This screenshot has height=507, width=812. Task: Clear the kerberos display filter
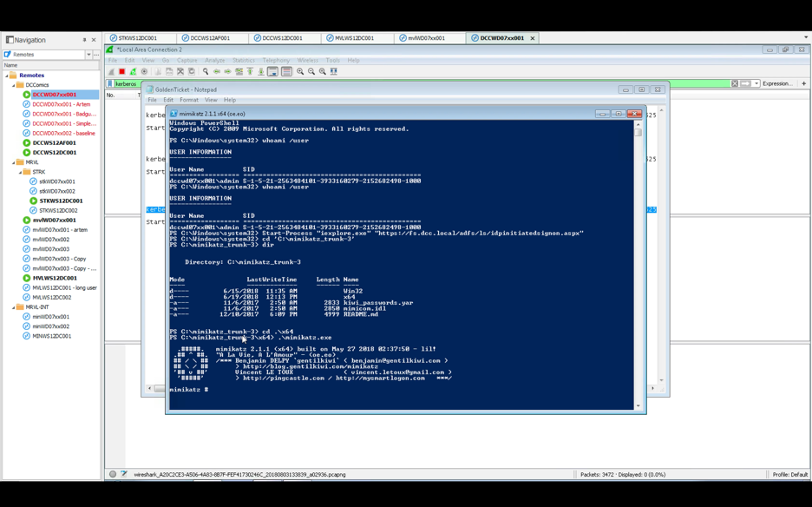point(734,83)
